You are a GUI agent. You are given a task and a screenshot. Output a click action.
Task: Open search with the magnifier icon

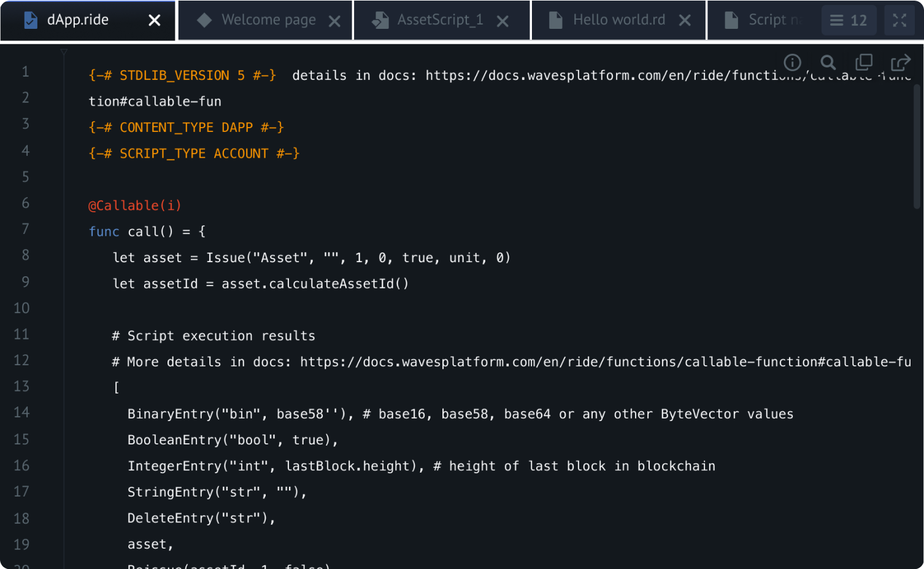coord(828,62)
